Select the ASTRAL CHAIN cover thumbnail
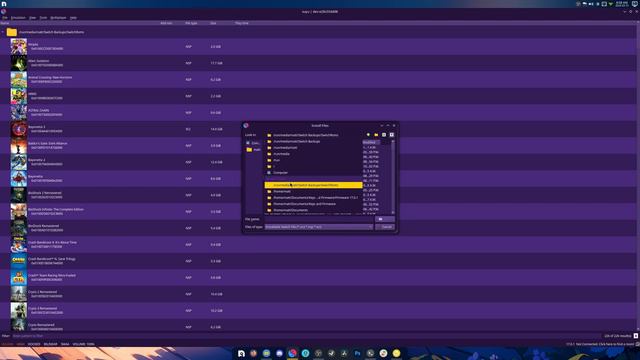This screenshot has width=640, height=360. point(18,113)
